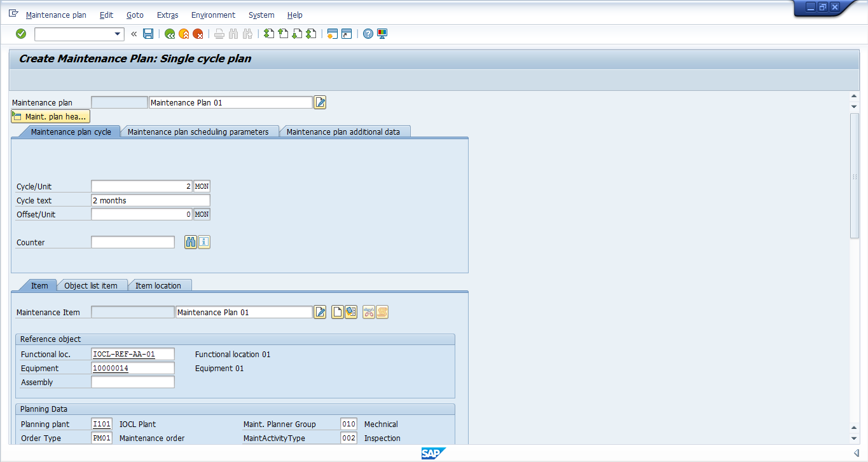The width and height of the screenshot is (868, 462).
Task: Switch to Object list item tab
Action: coord(91,285)
